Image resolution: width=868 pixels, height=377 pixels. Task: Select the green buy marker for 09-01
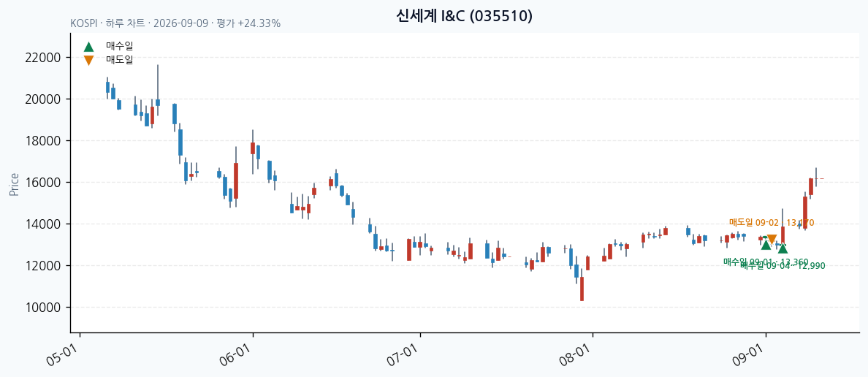[766, 245]
